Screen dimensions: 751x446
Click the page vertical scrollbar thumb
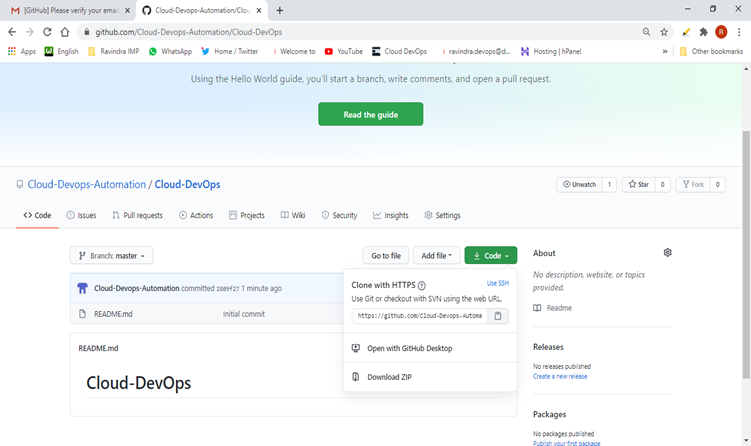tap(746, 254)
